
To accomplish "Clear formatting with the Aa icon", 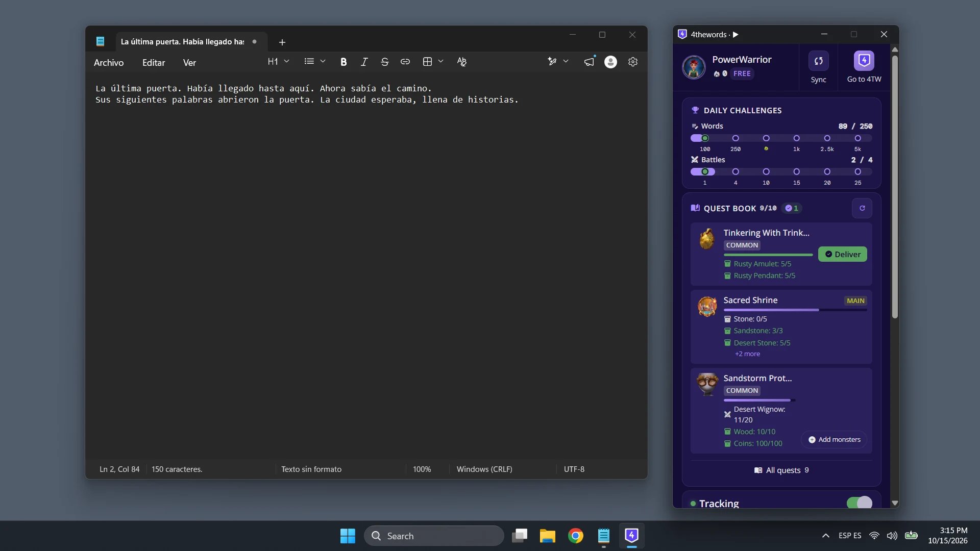I will (462, 62).
